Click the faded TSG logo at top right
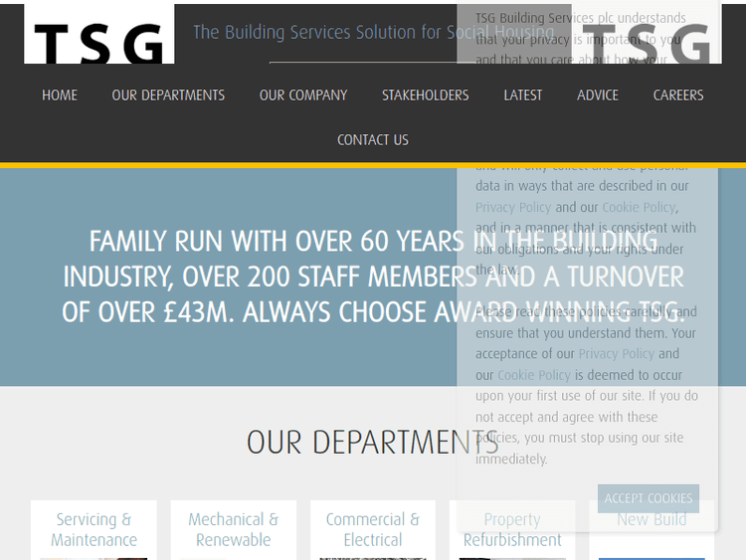This screenshot has height=560, width=746. pyautogui.click(x=647, y=34)
